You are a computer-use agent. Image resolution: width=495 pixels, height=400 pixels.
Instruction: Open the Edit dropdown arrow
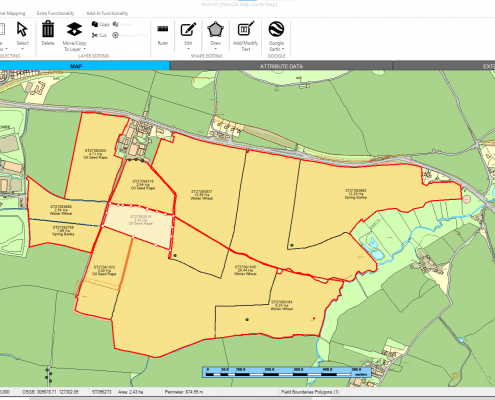click(188, 49)
